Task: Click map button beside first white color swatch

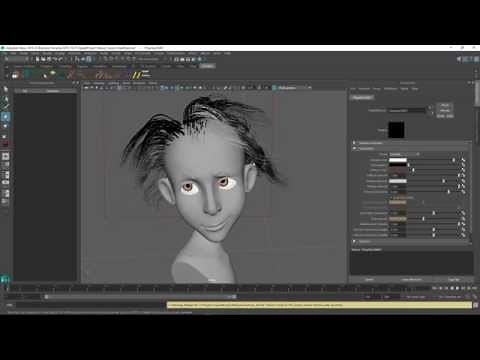Action: (463, 160)
